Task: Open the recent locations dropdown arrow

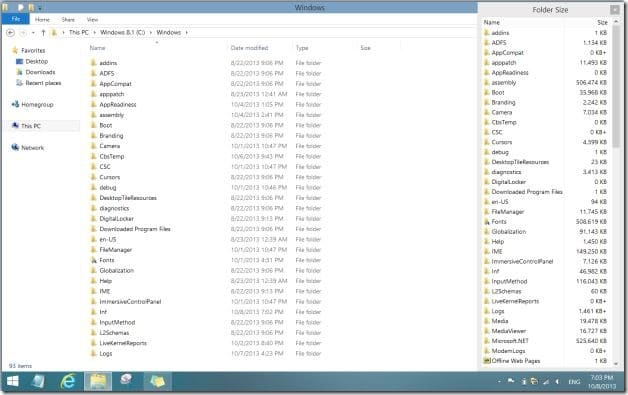Action: point(33,32)
